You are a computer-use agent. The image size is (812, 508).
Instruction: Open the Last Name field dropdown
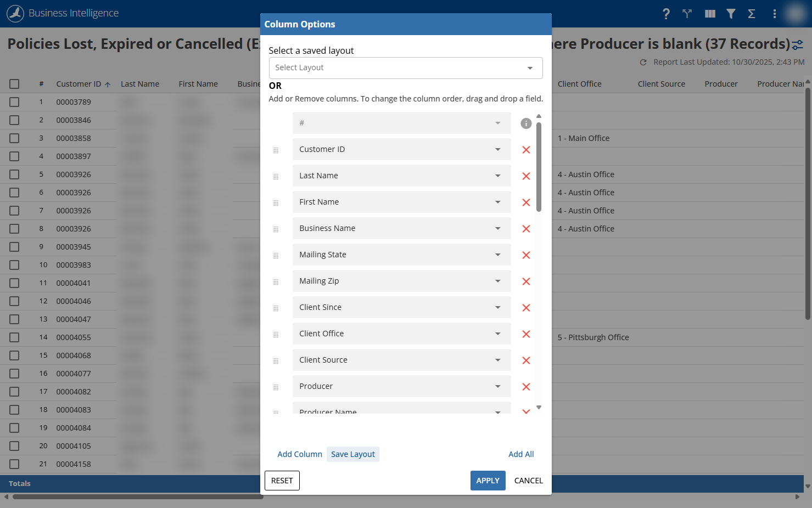401,176
